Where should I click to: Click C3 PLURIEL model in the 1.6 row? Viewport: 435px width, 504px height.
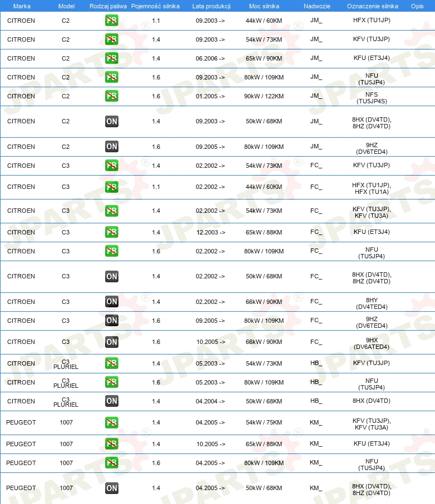(x=66, y=383)
